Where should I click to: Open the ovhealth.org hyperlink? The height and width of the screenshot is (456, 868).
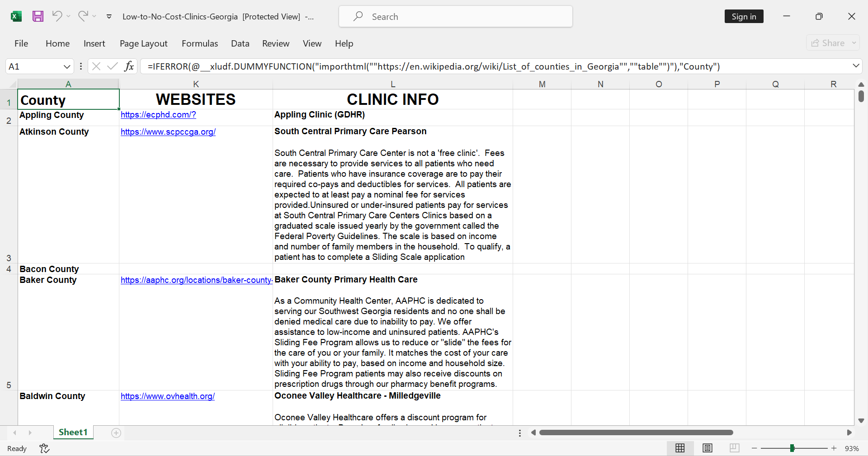coord(168,396)
